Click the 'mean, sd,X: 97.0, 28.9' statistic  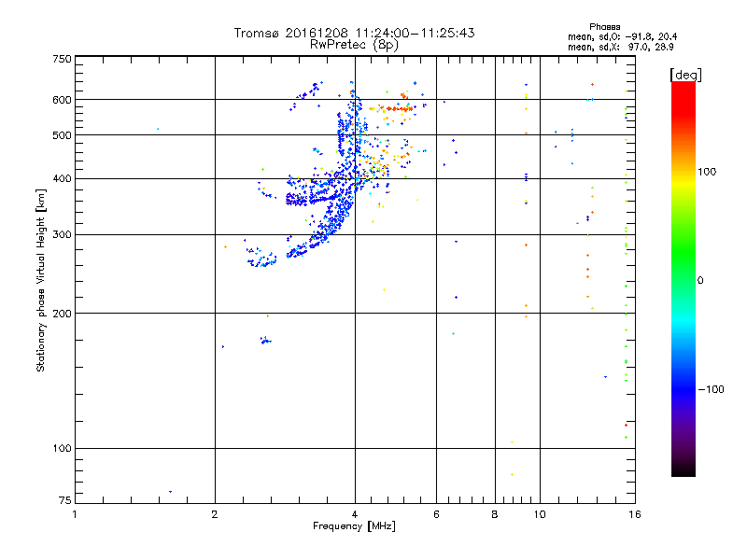[x=620, y=47]
